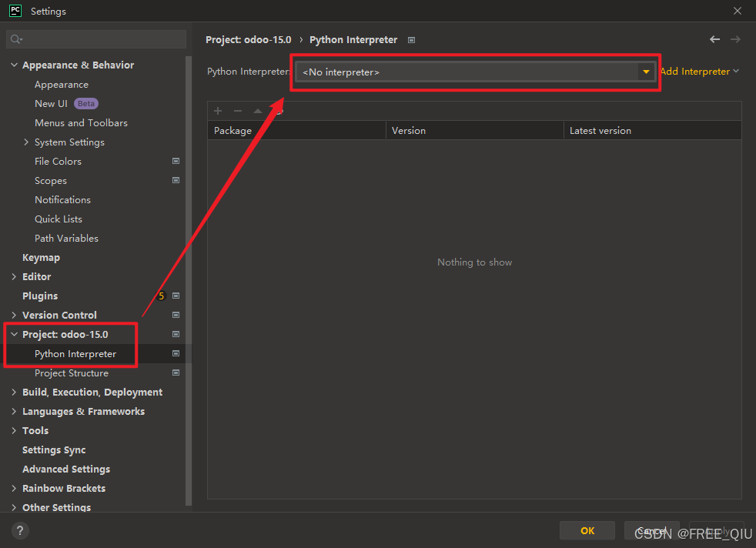Image resolution: width=756 pixels, height=548 pixels.
Task: Click the project icon next to Project Structure
Action: (176, 373)
